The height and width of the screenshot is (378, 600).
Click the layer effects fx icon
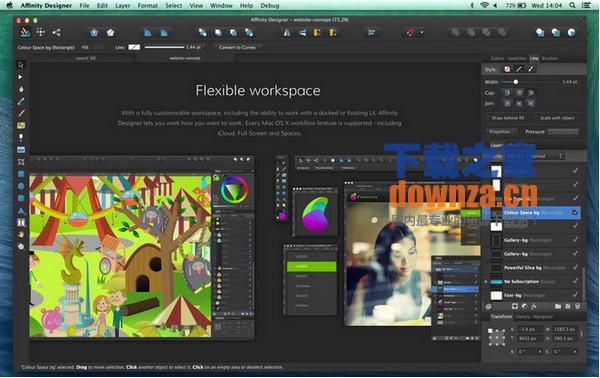(533, 306)
